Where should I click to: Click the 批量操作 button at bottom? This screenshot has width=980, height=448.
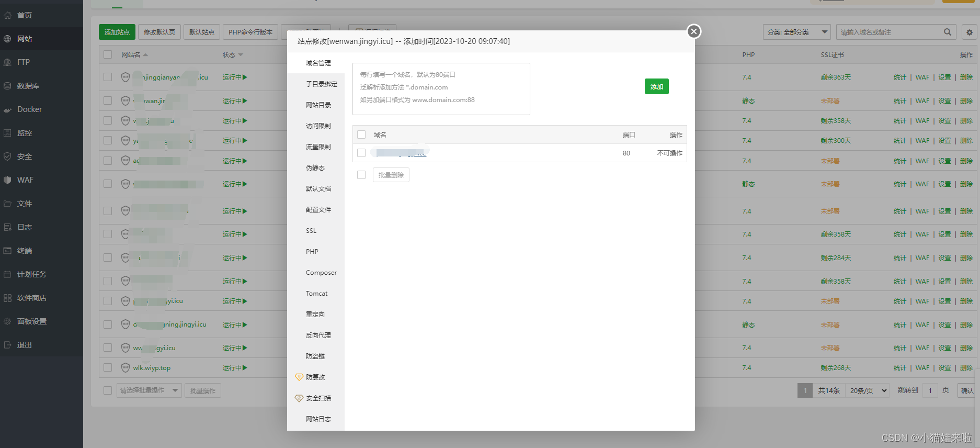(x=203, y=390)
